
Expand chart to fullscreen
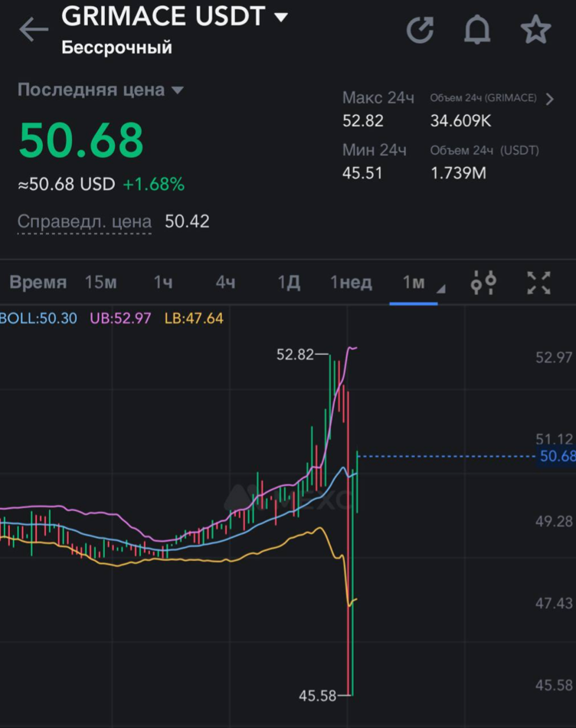[539, 283]
